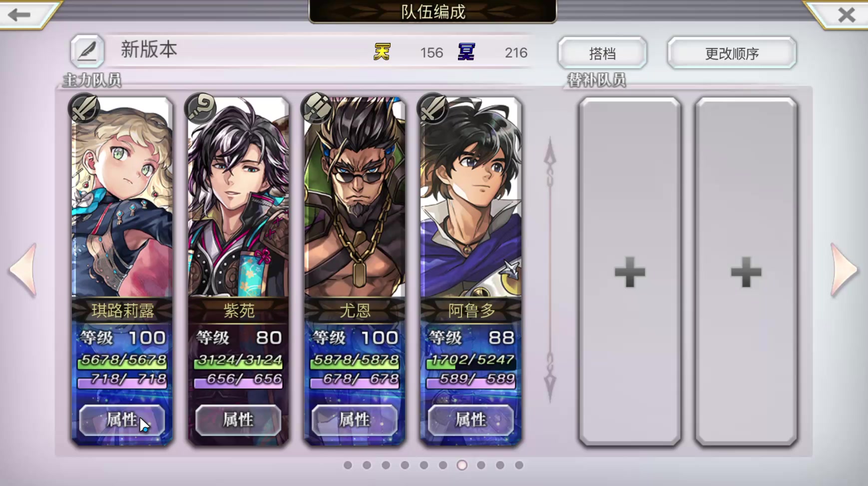868x486 pixels.
Task: Select the currently highlighted seventh page dot
Action: pos(462,465)
